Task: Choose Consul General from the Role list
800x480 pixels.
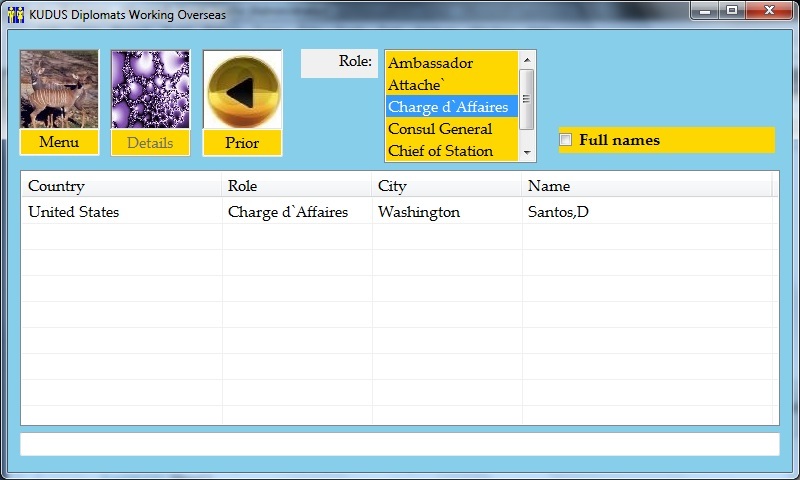Action: 450,129
